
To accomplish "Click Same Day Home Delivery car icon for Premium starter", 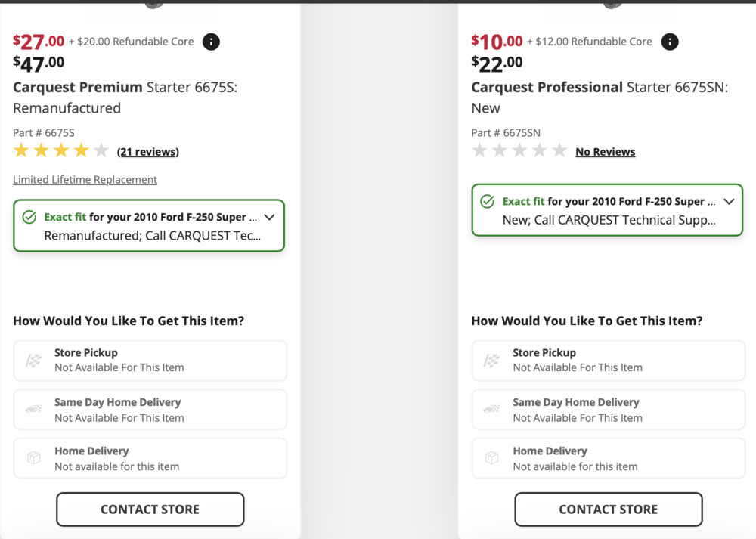I will [33, 410].
